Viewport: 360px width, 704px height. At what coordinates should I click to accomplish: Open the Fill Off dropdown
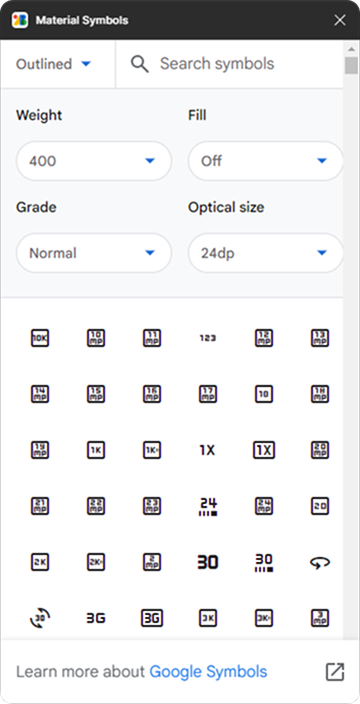tap(265, 161)
